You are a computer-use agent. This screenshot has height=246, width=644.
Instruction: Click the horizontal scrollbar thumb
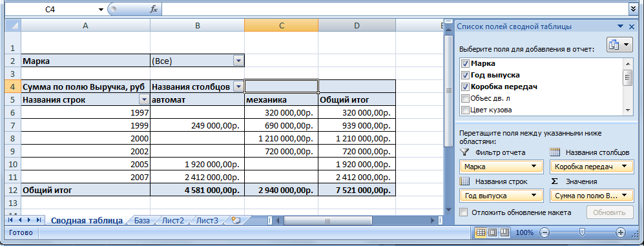pos(327,221)
